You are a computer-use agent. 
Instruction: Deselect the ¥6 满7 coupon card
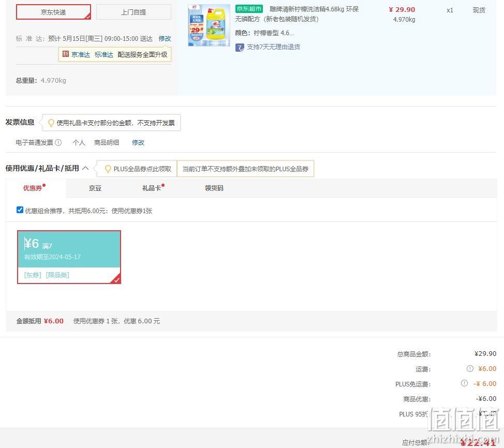tap(69, 257)
